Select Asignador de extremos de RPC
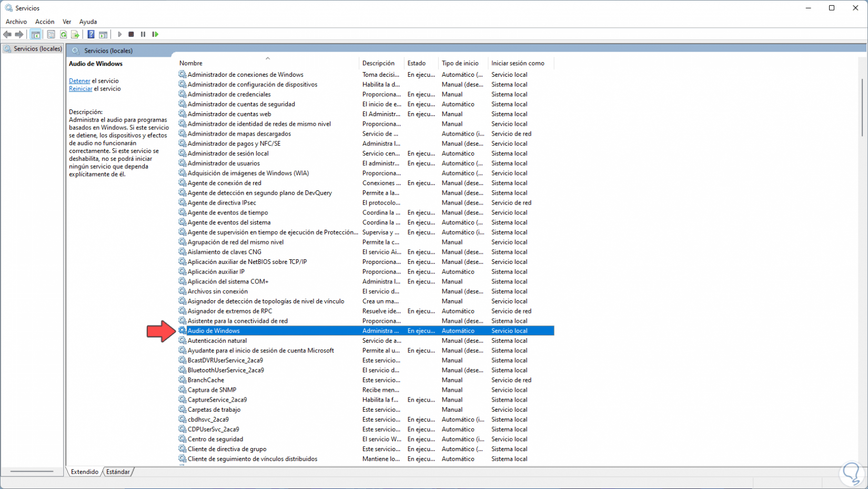The height and width of the screenshot is (489, 868). tap(230, 311)
